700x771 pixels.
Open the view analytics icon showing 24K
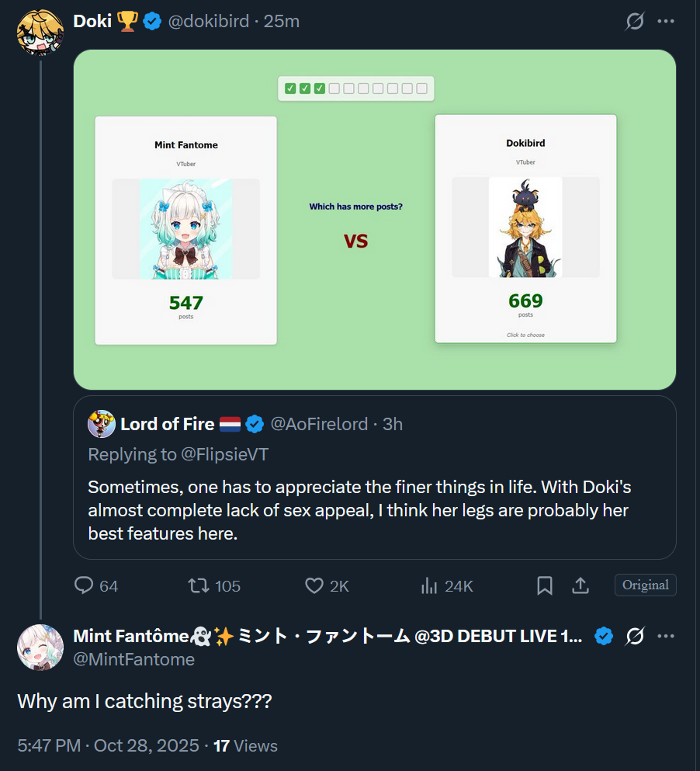pos(428,585)
